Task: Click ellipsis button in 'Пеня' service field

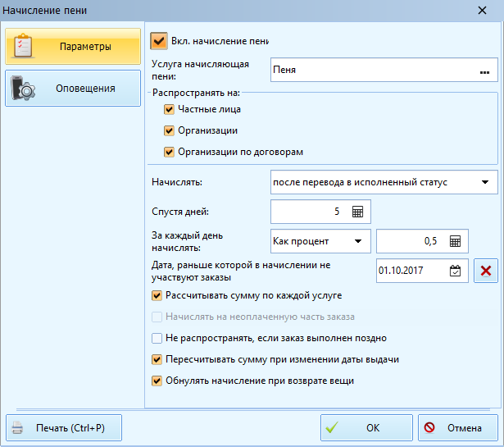Action: [484, 71]
